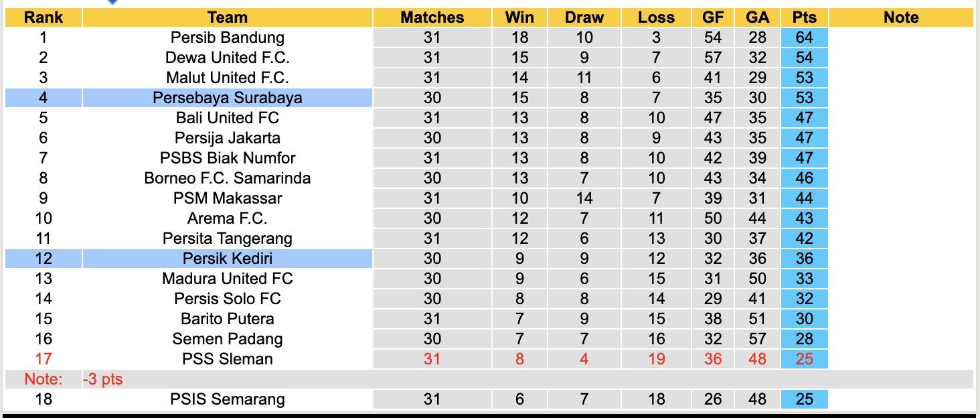The width and height of the screenshot is (980, 418).
Task: Open the Persik Kediri team entry
Action: coord(227,259)
